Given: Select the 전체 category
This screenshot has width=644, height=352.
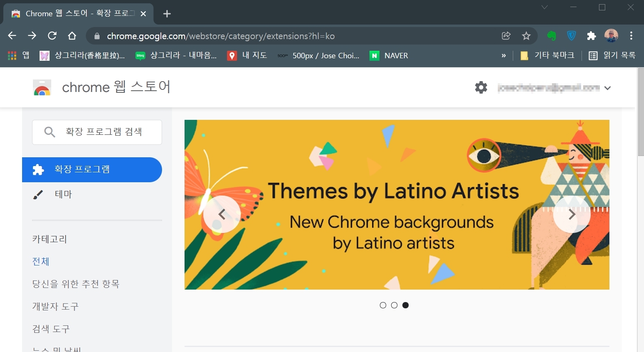Looking at the screenshot, I should [x=41, y=261].
